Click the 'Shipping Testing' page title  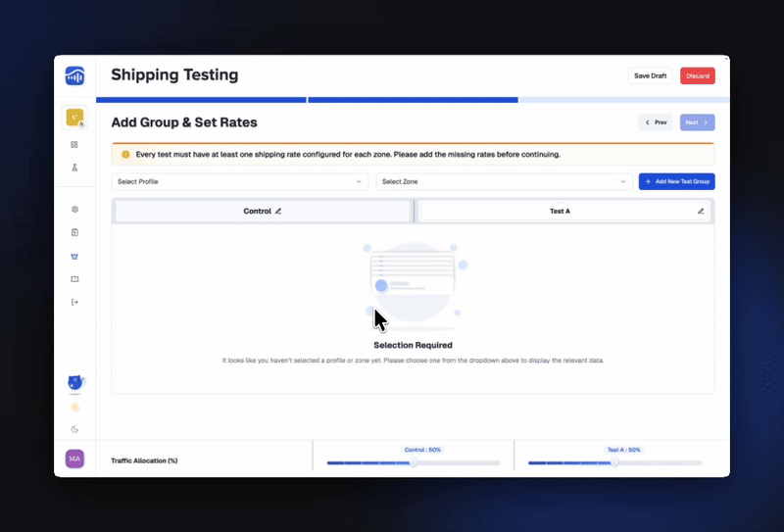174,75
